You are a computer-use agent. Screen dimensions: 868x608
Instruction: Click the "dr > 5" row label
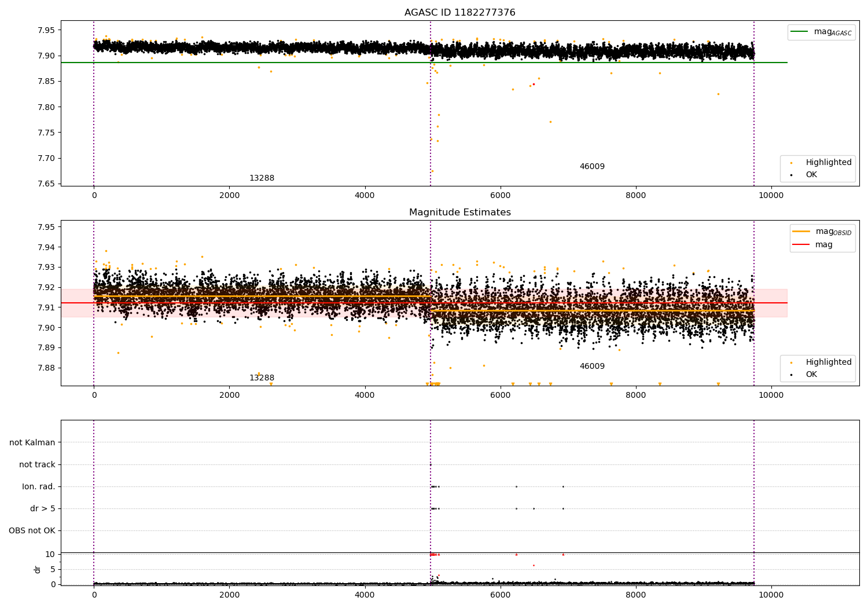43,509
